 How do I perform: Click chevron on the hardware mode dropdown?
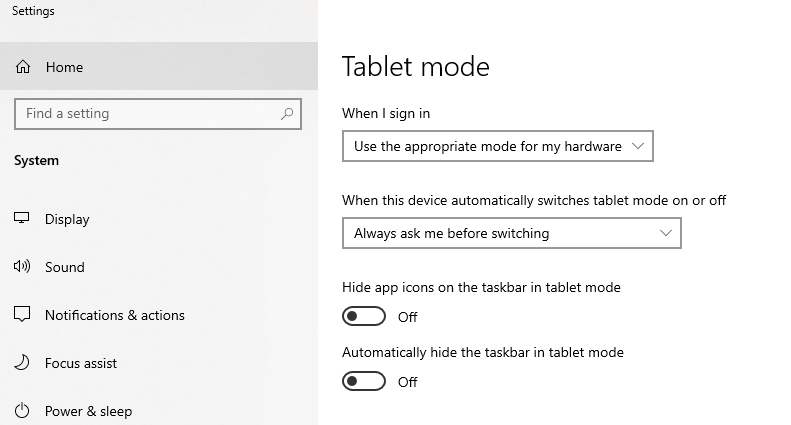638,146
